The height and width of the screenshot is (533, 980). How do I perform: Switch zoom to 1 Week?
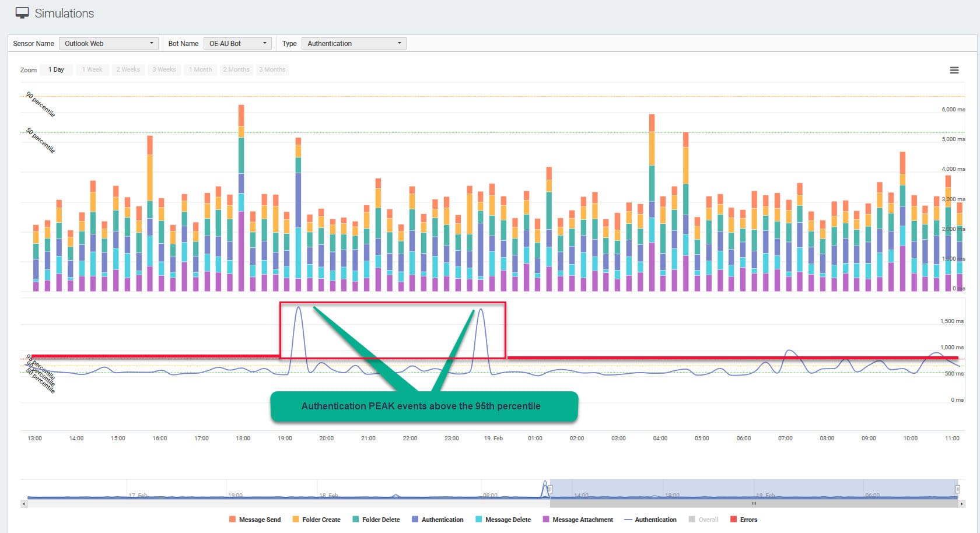pyautogui.click(x=92, y=69)
